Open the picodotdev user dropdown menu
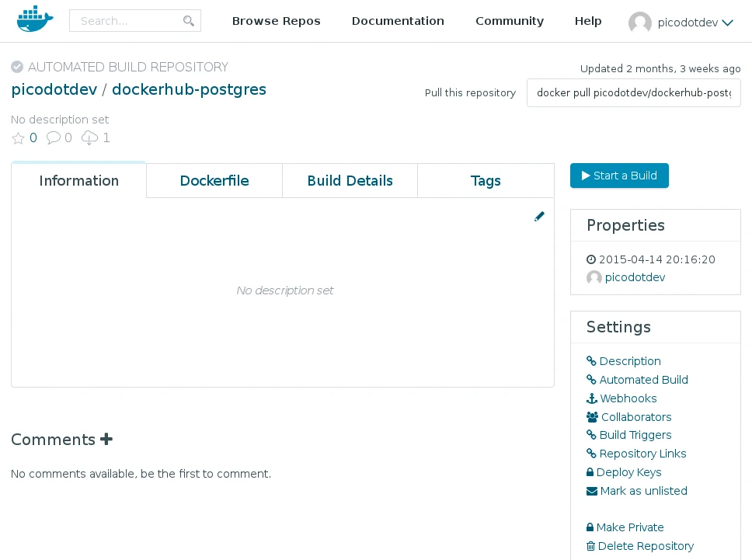 tap(727, 23)
